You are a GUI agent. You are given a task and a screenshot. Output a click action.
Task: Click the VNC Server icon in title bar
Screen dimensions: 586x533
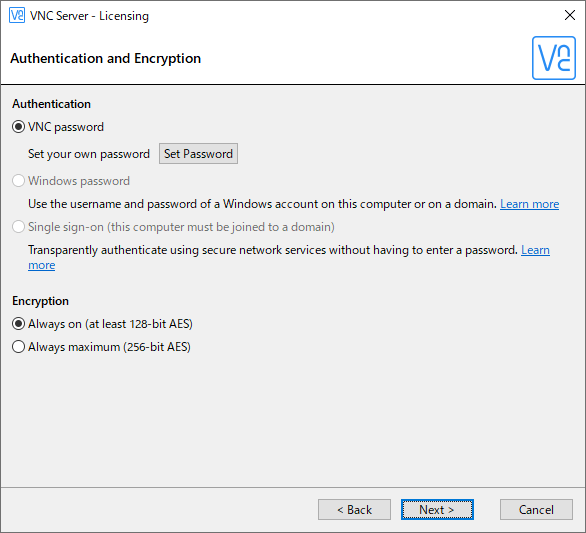click(x=17, y=16)
